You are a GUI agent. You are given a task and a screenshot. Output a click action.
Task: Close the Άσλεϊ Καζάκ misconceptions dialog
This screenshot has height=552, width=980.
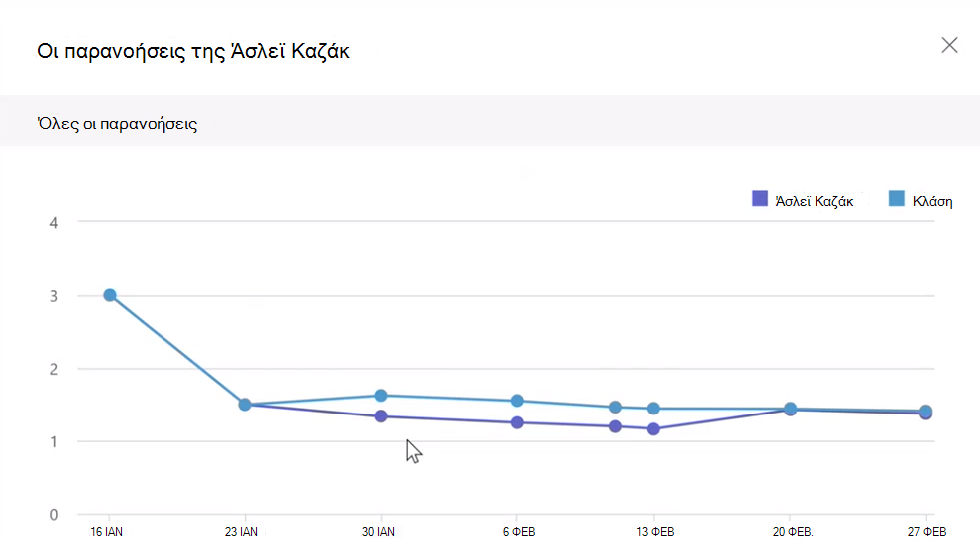coord(949,45)
